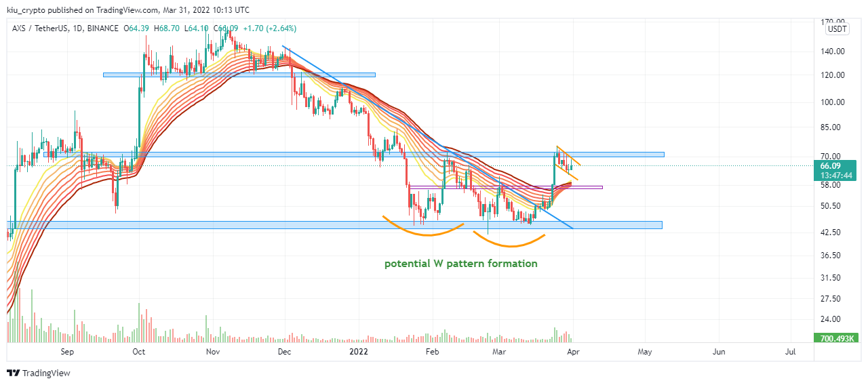The width and height of the screenshot is (868, 385).
Task: Open the USDT currency selector
Action: 837,28
